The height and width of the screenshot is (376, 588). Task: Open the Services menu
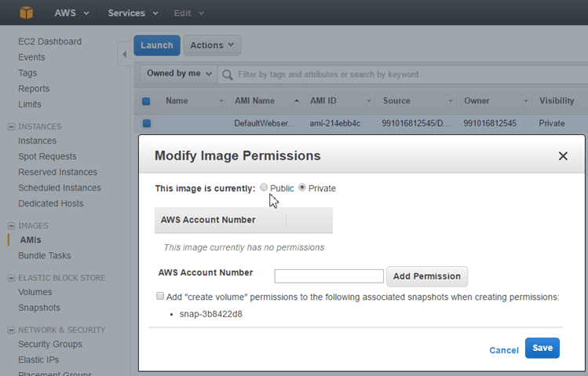click(133, 13)
